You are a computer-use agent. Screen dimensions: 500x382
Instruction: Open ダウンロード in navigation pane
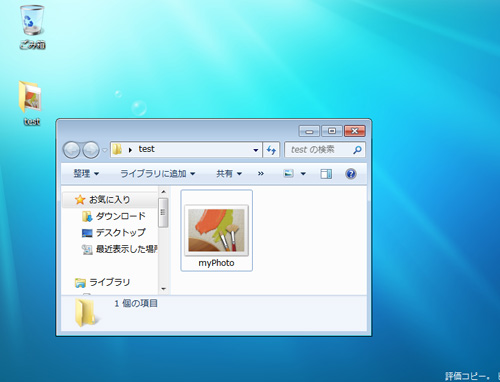114,216
